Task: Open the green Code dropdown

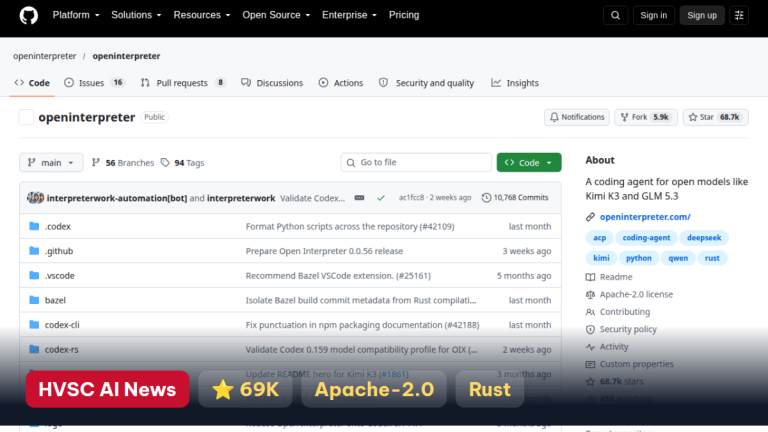Action: (529, 163)
